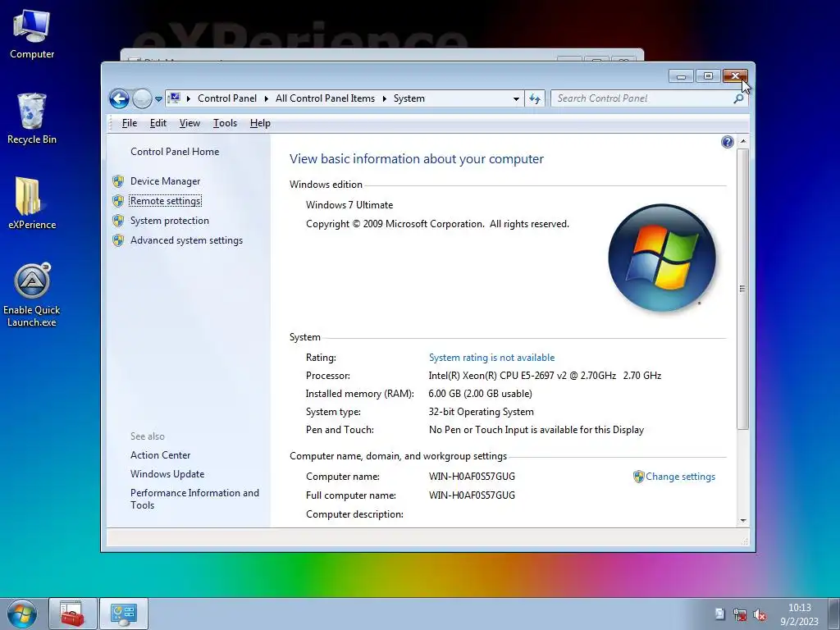Viewport: 840px width, 630px height.
Task: Click the shield icon beside Advanced system settings
Action: coord(118,240)
